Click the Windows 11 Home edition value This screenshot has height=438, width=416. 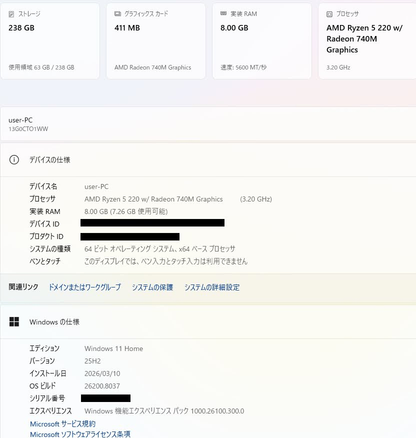click(x=114, y=349)
